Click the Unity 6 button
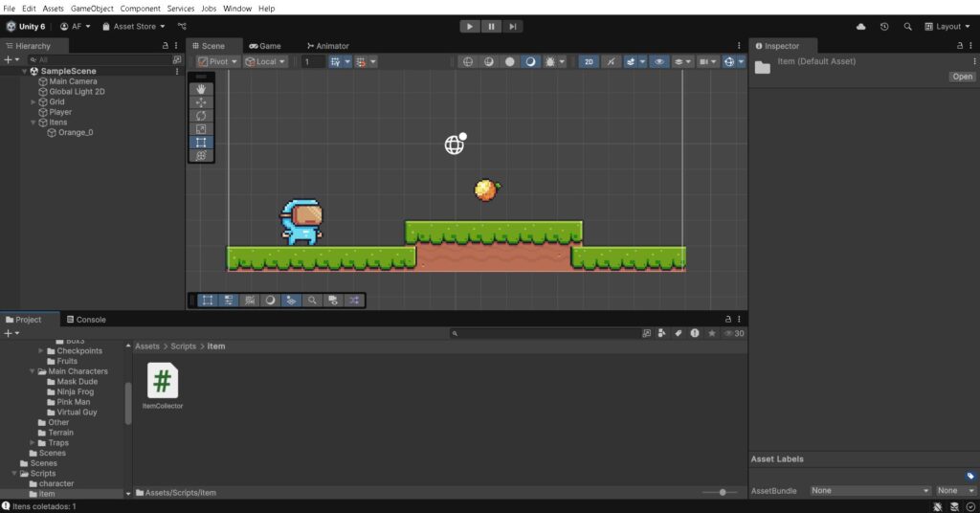This screenshot has width=980, height=513. (x=26, y=26)
